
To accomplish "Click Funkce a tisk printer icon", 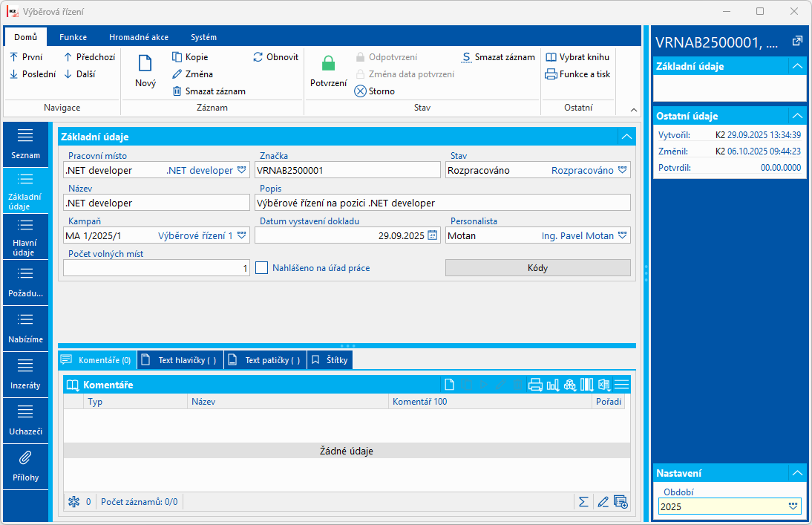I will 551,74.
